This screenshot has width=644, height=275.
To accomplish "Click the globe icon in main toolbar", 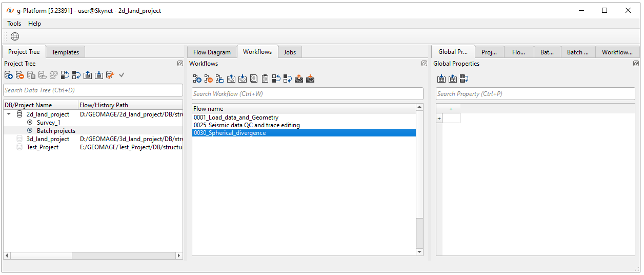I will point(15,36).
